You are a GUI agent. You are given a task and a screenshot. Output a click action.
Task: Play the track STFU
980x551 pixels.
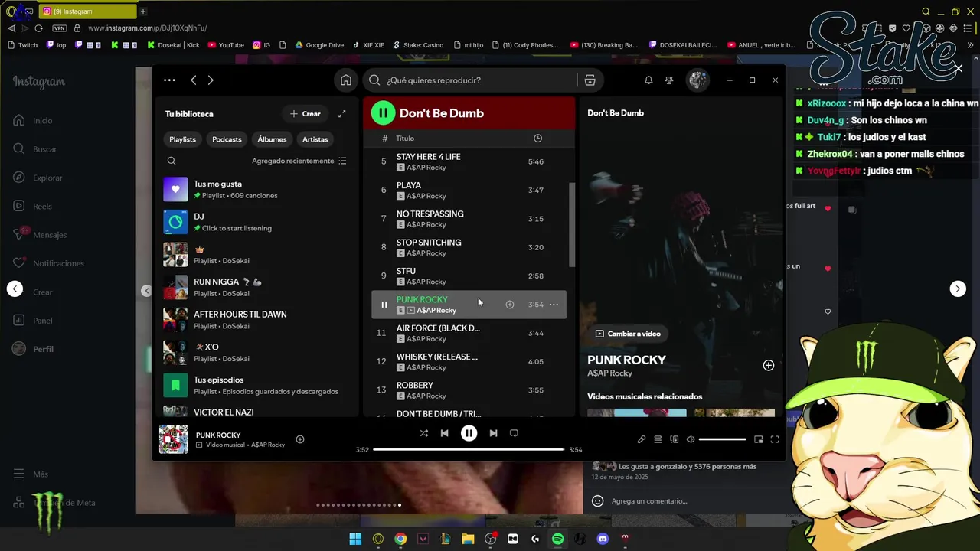469,275
